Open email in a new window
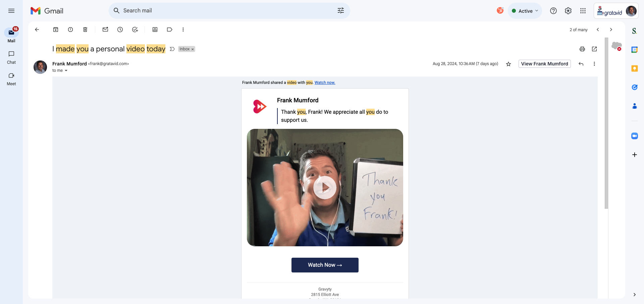The width and height of the screenshot is (644, 304). [x=594, y=49]
